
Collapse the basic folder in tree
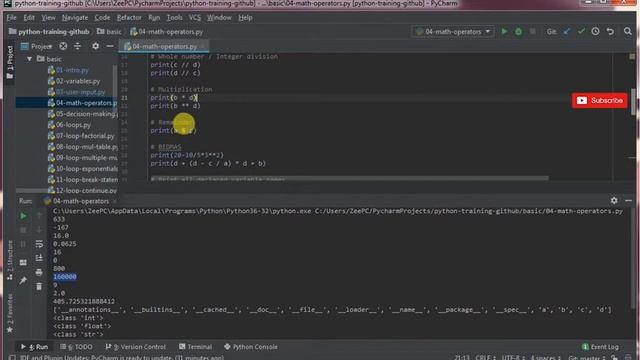tap(29, 59)
